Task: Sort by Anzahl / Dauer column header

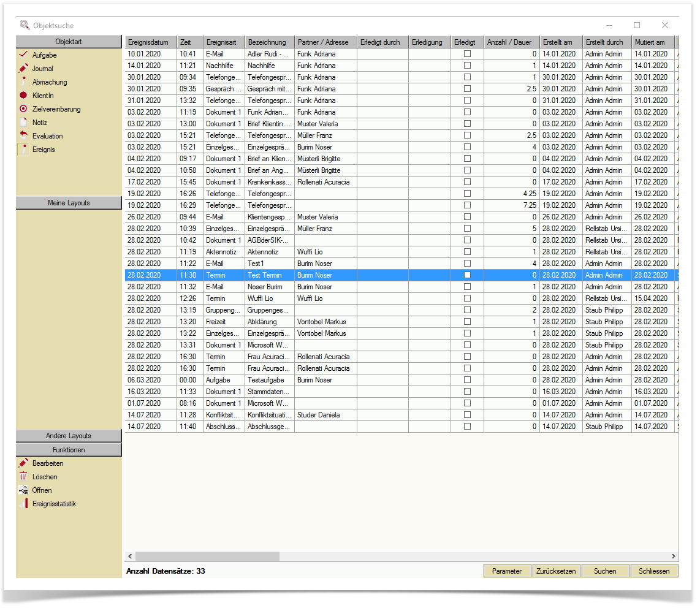Action: [512, 42]
